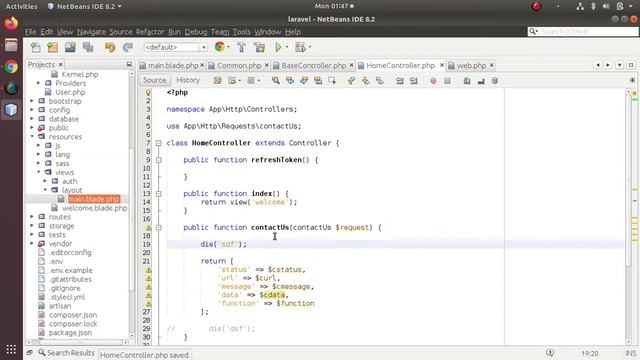Click the lightbulb hint on line 1
640x360 pixels.
point(148,93)
